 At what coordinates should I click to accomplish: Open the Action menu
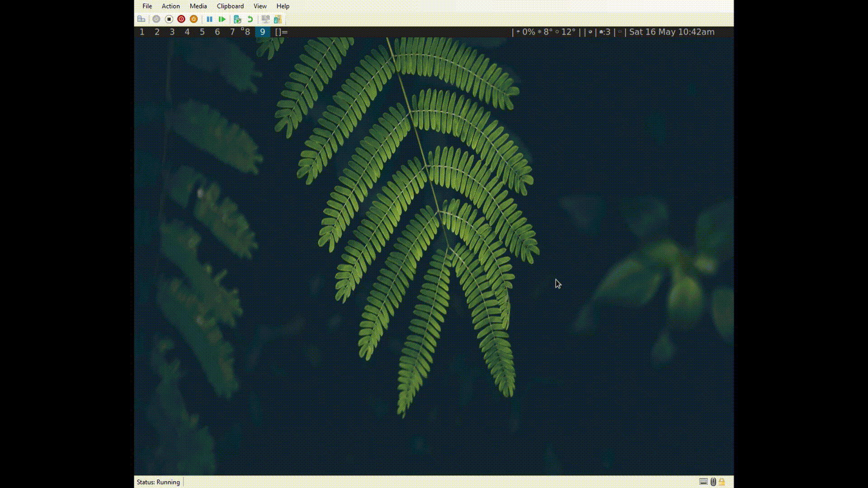[x=170, y=6]
